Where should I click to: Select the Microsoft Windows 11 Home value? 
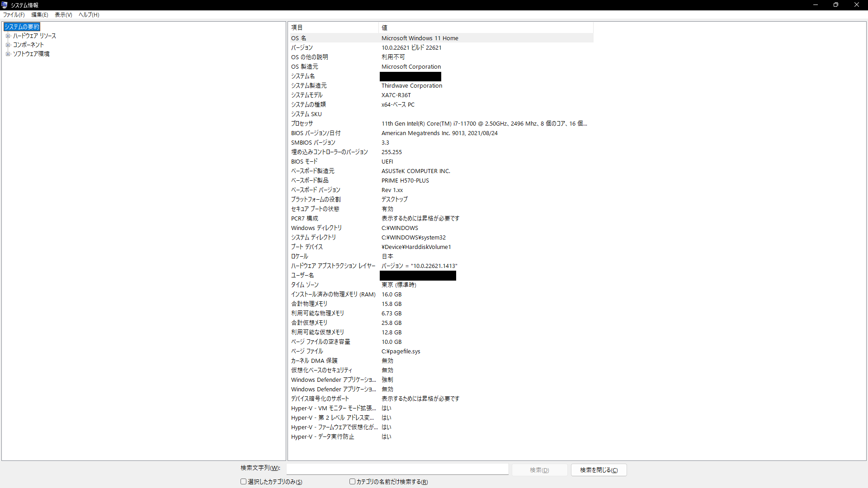(420, 38)
